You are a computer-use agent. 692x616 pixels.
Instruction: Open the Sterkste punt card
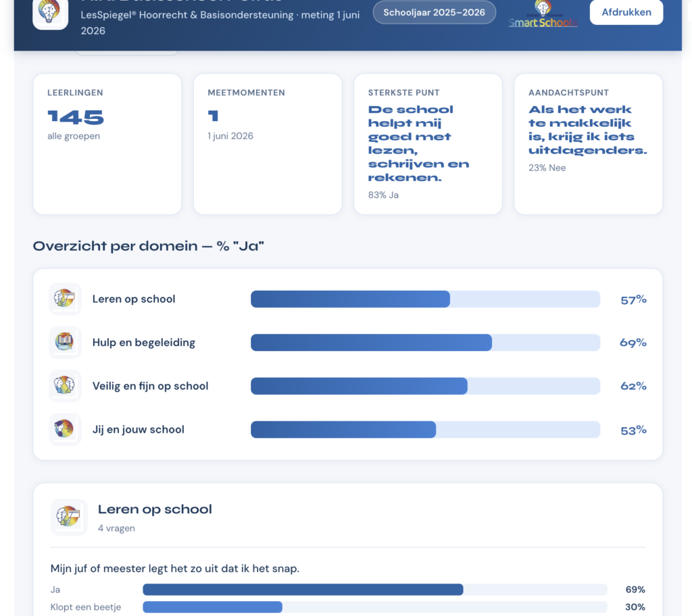(428, 144)
